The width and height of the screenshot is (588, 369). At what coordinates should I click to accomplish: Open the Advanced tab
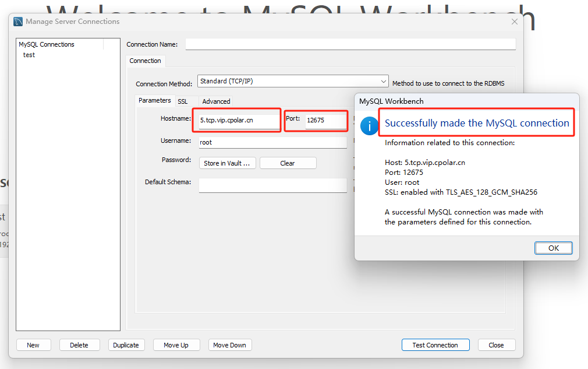[217, 101]
